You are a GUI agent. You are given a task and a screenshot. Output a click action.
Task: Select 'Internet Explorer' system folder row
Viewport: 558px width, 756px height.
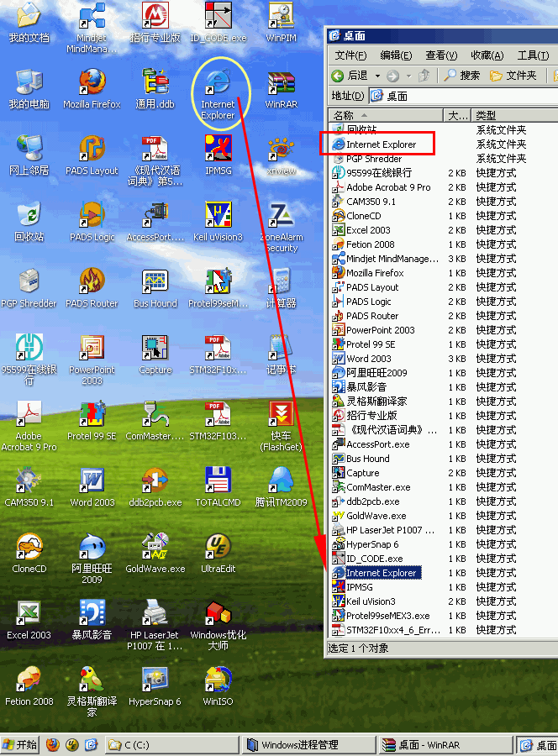click(x=381, y=144)
